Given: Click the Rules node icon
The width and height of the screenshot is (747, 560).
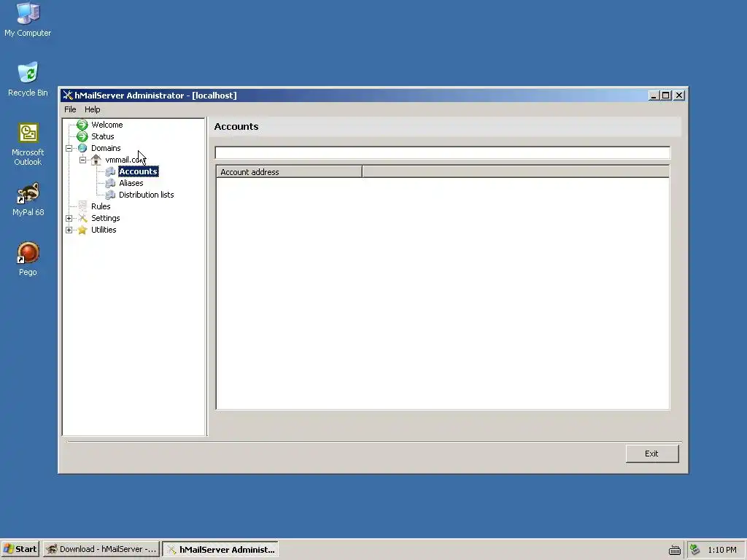Looking at the screenshot, I should 82,206.
